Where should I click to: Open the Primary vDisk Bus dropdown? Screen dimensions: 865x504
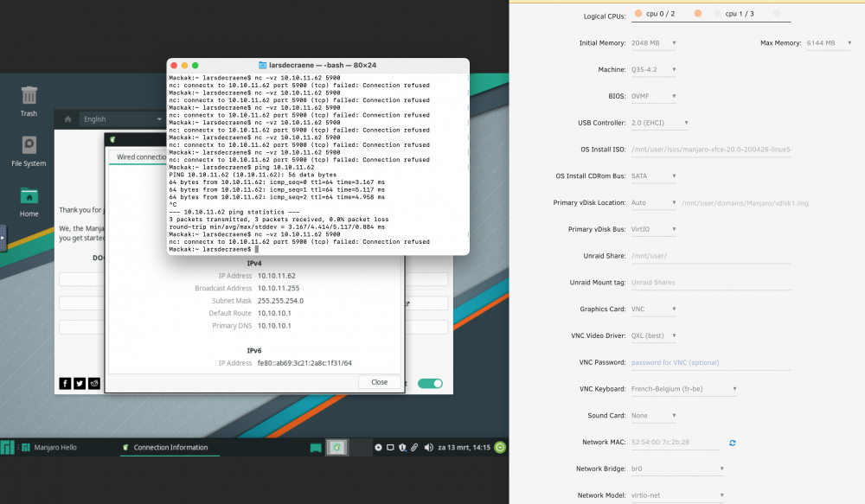[x=654, y=229]
